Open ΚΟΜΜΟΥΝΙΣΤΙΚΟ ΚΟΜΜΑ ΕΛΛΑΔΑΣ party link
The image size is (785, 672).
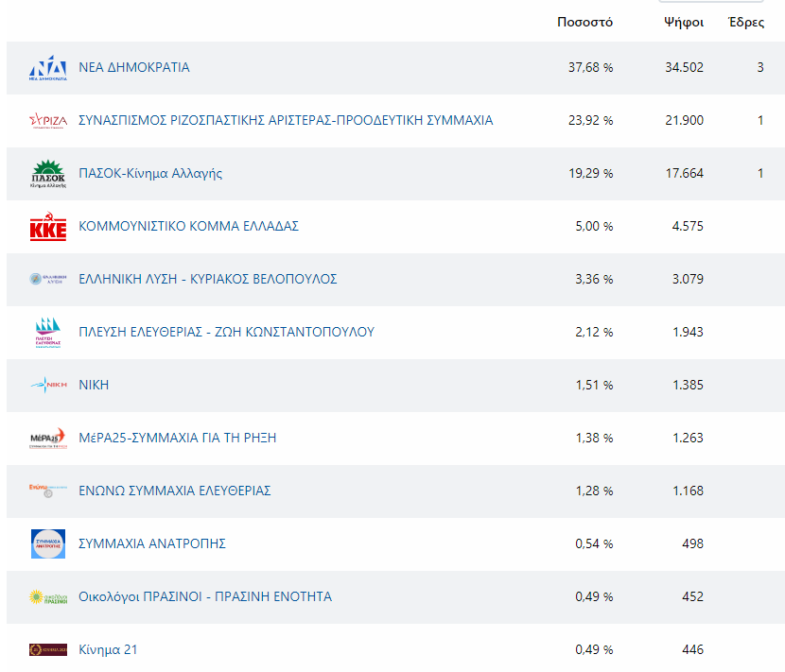(x=188, y=227)
